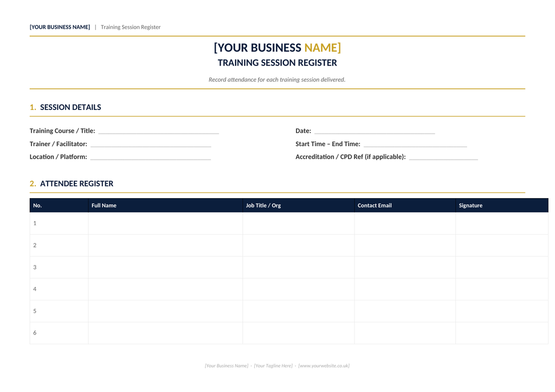The width and height of the screenshot is (555, 392).
Task: Click row number '6' in the register
Action: pyautogui.click(x=35, y=332)
